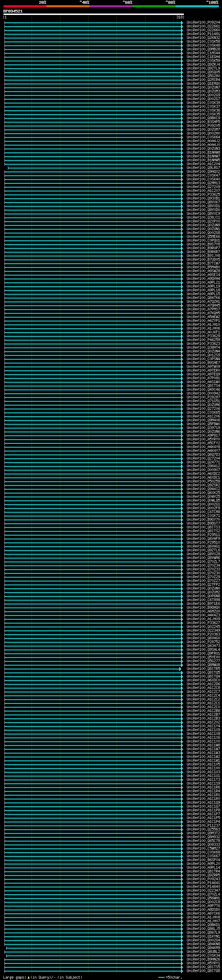This screenshot has height=980, width=222.
Task: Select hit label UniRef100_Q9MB28
Action: [203, 49]
